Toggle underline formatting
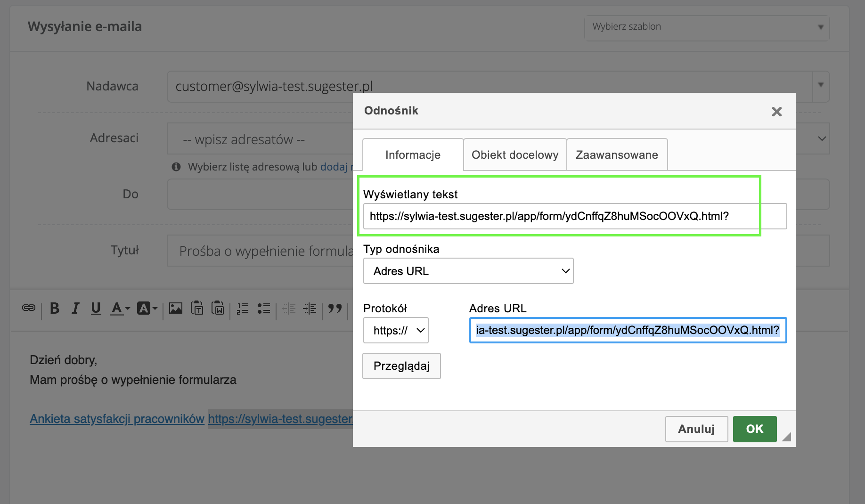Viewport: 865px width, 504px height. point(96,309)
